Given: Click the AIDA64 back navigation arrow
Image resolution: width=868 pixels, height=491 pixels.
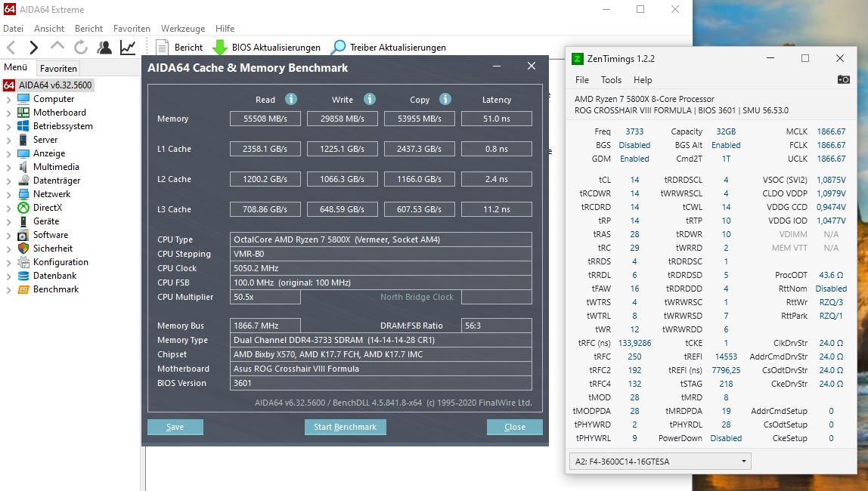Looking at the screenshot, I should pos(11,48).
